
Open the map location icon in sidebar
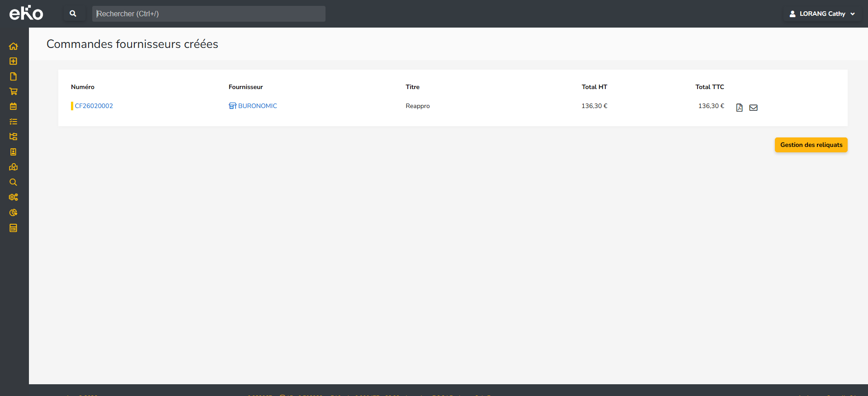(x=14, y=167)
